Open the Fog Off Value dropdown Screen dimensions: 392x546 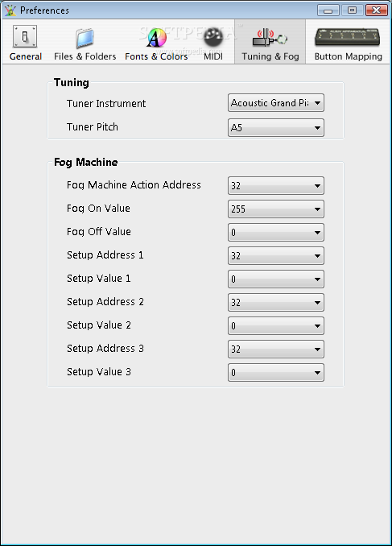pos(276,232)
